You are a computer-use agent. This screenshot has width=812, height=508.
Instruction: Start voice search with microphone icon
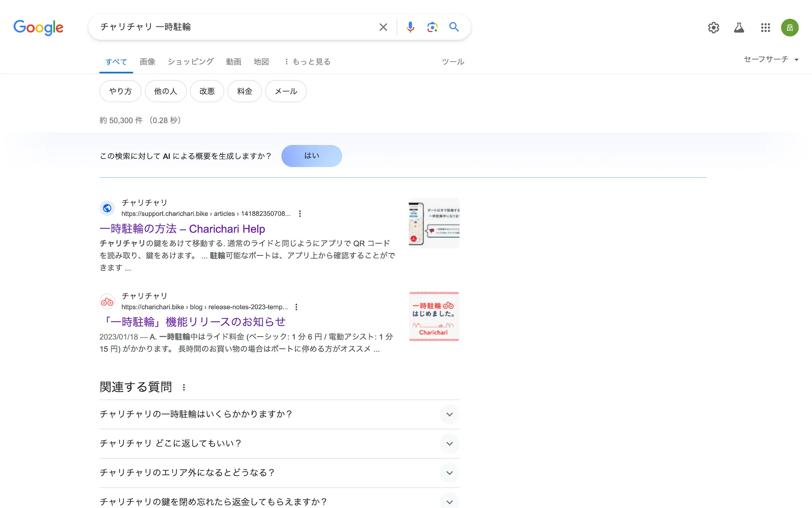click(410, 27)
